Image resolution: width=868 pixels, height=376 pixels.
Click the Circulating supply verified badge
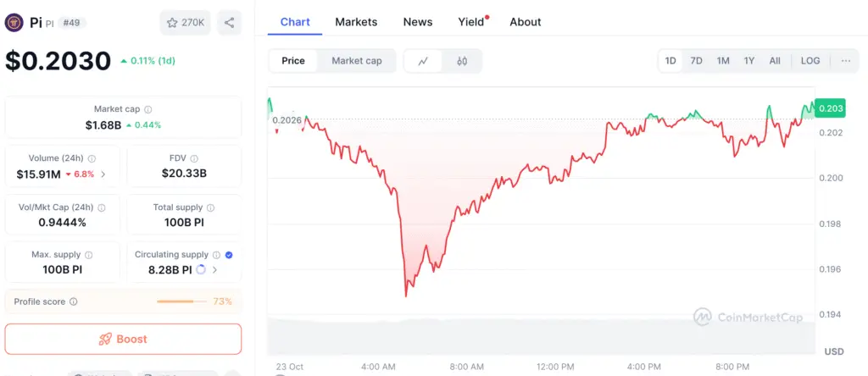[x=230, y=254]
